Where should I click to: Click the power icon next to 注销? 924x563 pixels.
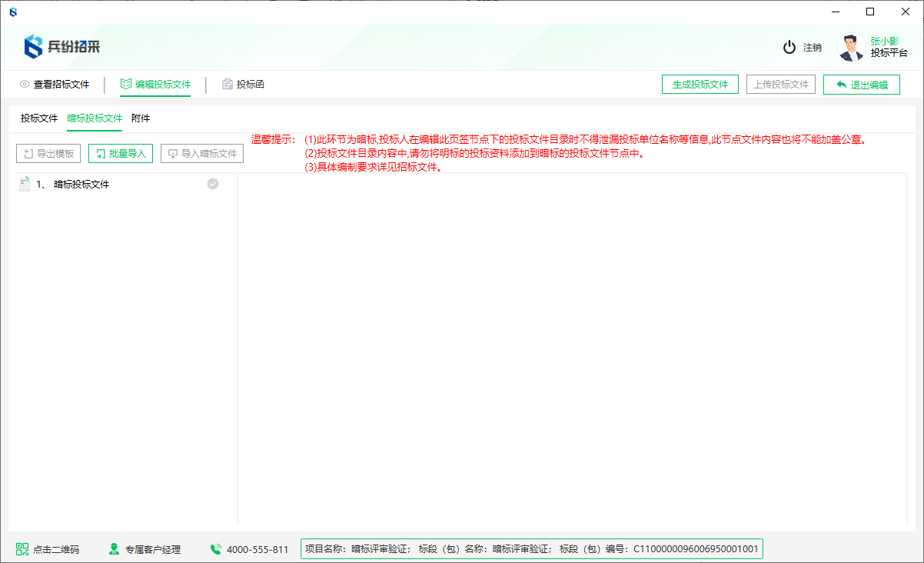pyautogui.click(x=789, y=47)
